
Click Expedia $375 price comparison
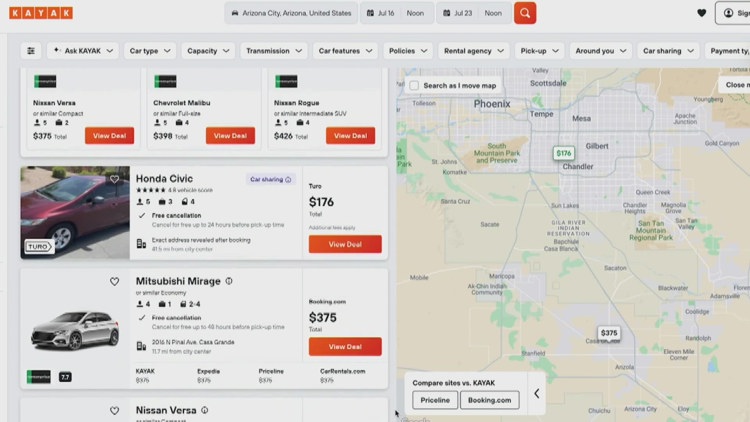[x=209, y=376]
